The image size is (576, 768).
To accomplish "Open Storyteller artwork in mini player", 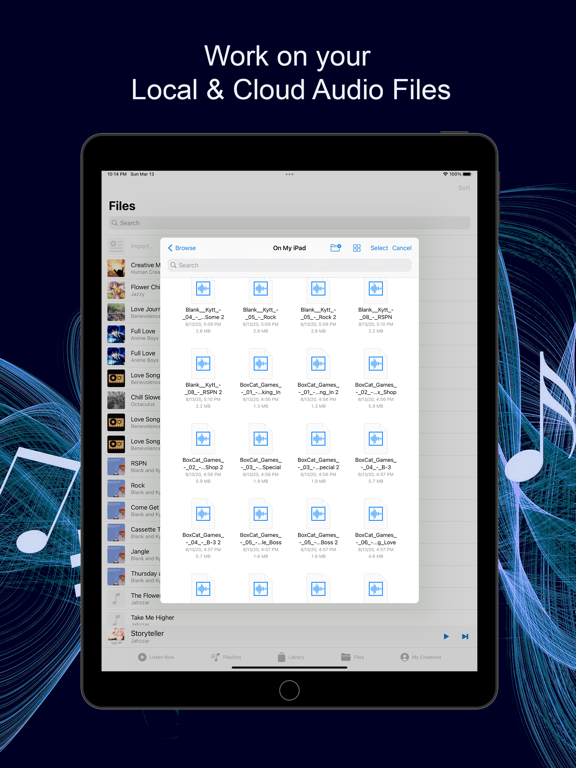I will click(116, 636).
